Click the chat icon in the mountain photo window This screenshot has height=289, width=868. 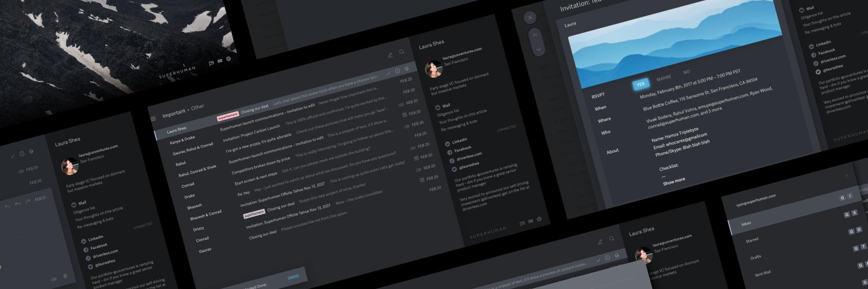pyautogui.click(x=212, y=62)
